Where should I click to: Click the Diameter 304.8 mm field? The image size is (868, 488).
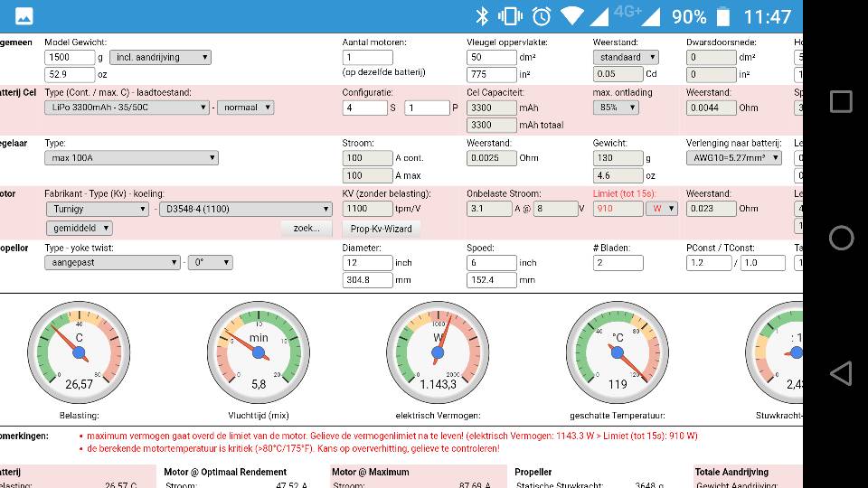[368, 280]
